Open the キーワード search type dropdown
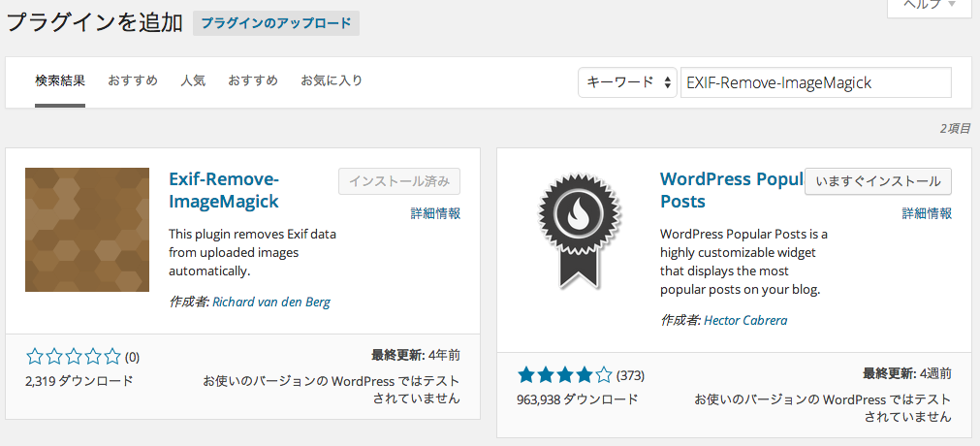 627,82
